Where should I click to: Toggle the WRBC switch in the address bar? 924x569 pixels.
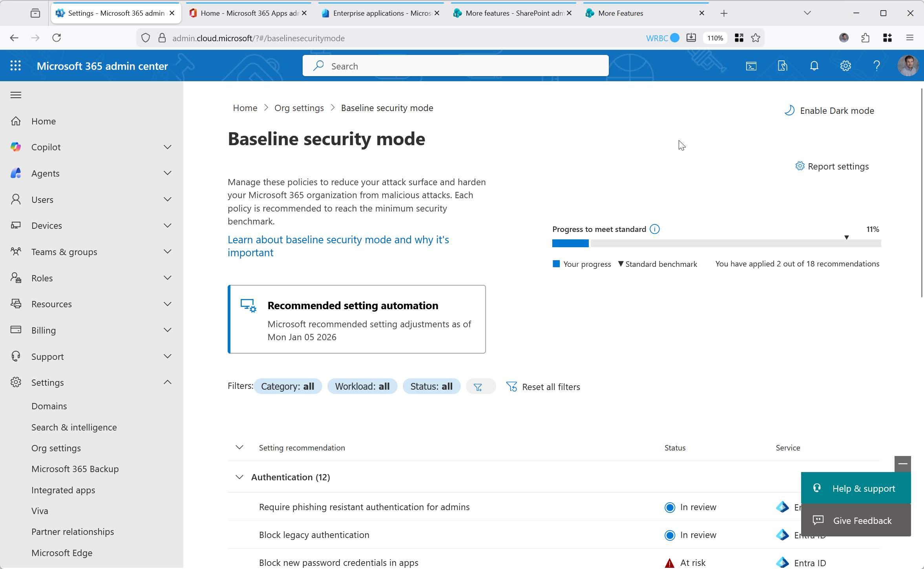674,38
